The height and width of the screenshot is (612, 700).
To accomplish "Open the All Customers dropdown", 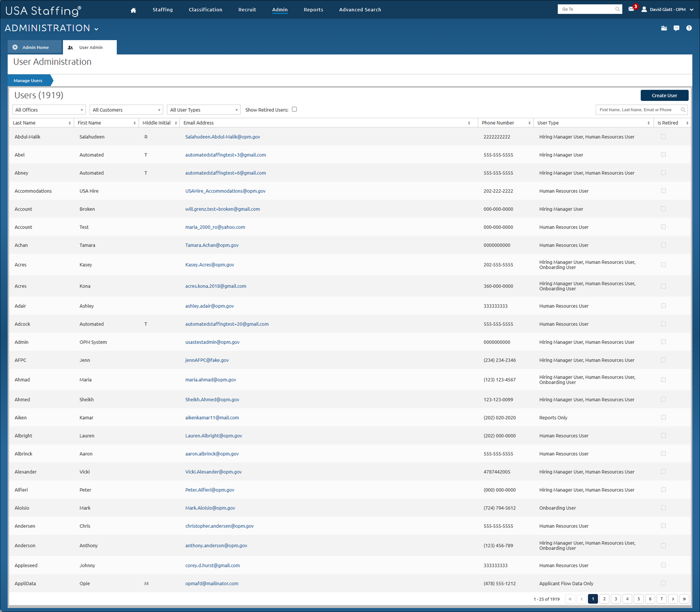I will click(126, 110).
